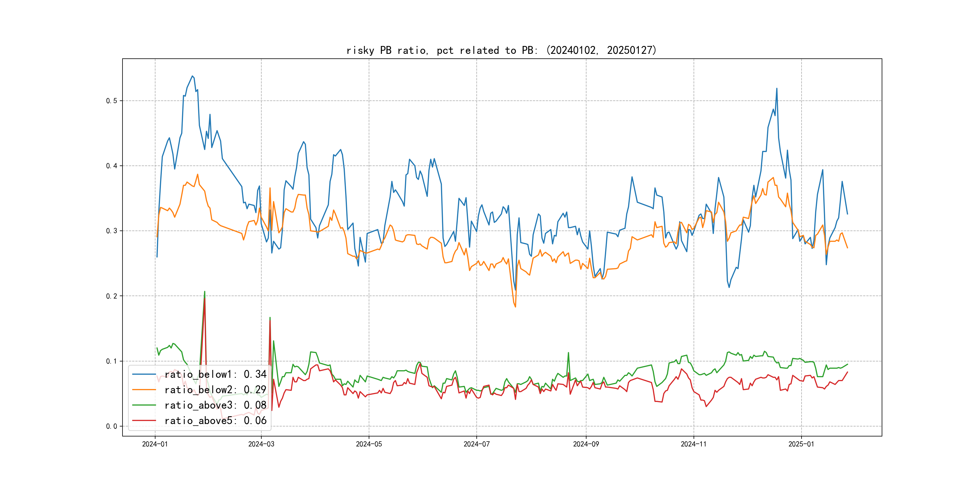
Task: Click the 0.3 y-axis tick label
Action: pos(112,231)
